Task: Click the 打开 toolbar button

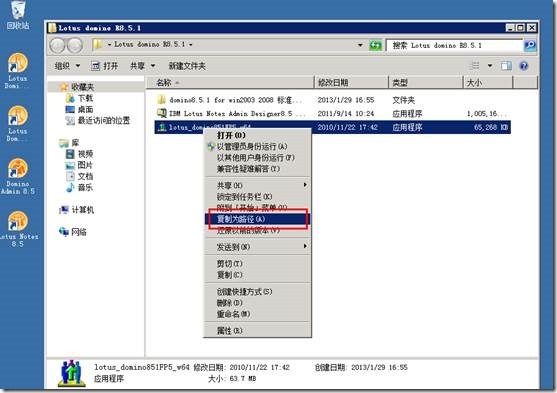Action: 104,66
